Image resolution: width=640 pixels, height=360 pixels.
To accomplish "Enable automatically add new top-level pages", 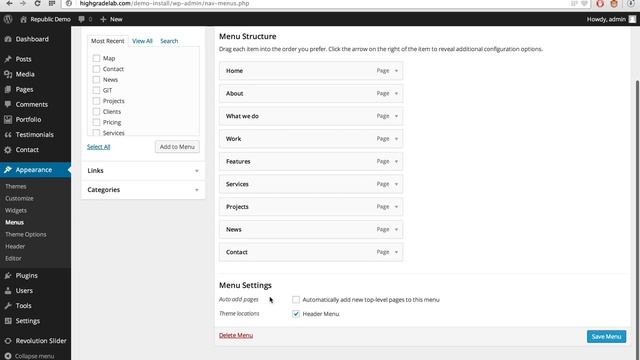I will (x=296, y=300).
